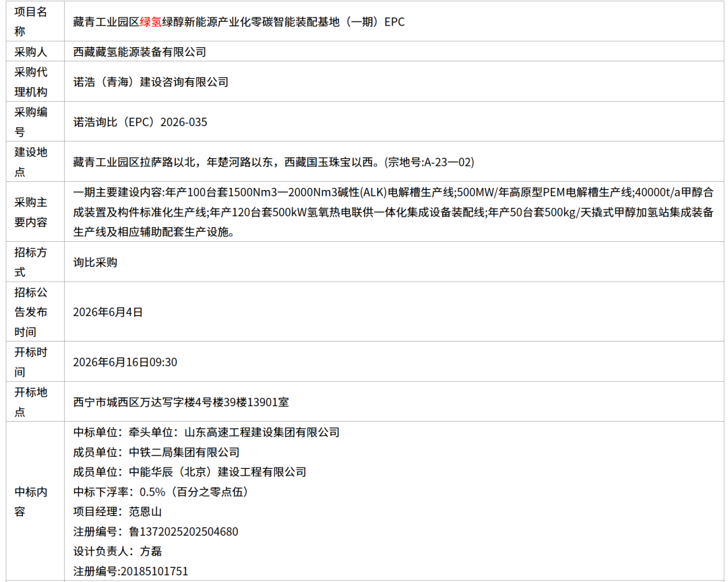Select construction location text 藏青工业园区拉萨路以北
The image size is (728, 582).
pyautogui.click(x=274, y=162)
